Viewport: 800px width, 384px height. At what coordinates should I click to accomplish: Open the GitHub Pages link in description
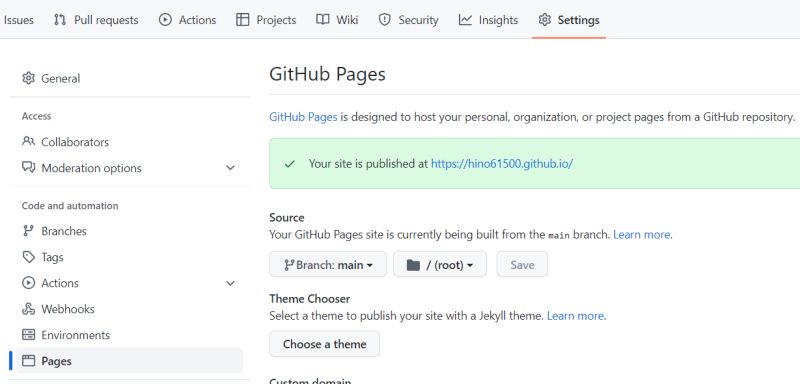click(303, 117)
